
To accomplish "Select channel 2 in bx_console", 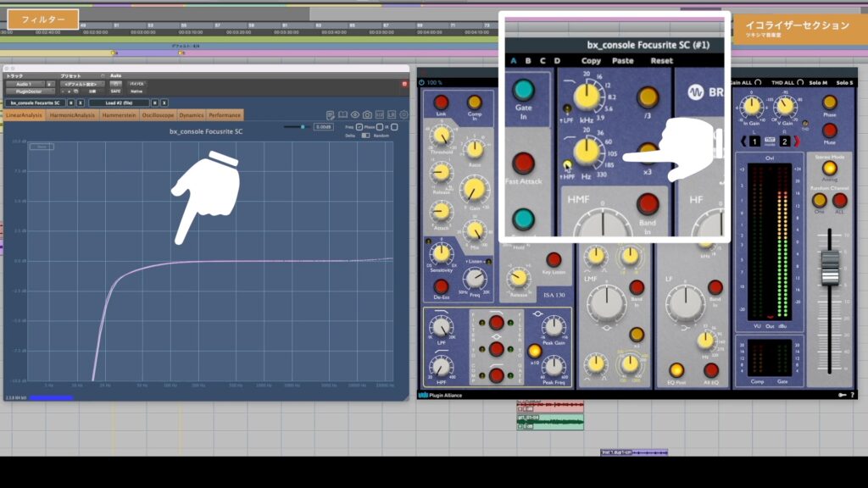I will tap(784, 141).
